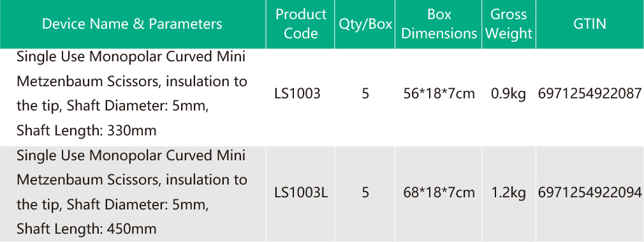Select GTIN 6971254922087
This screenshot has width=644, height=242.
[590, 95]
